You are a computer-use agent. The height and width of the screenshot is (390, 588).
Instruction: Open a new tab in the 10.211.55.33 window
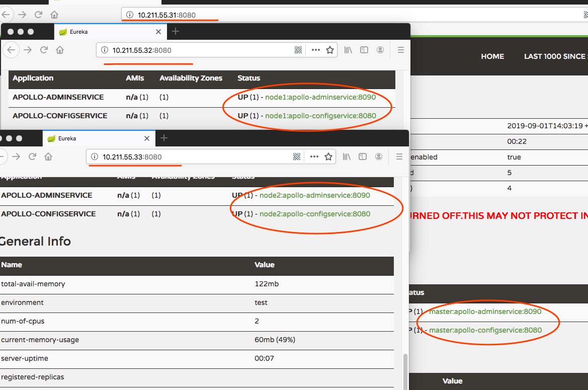point(163,138)
